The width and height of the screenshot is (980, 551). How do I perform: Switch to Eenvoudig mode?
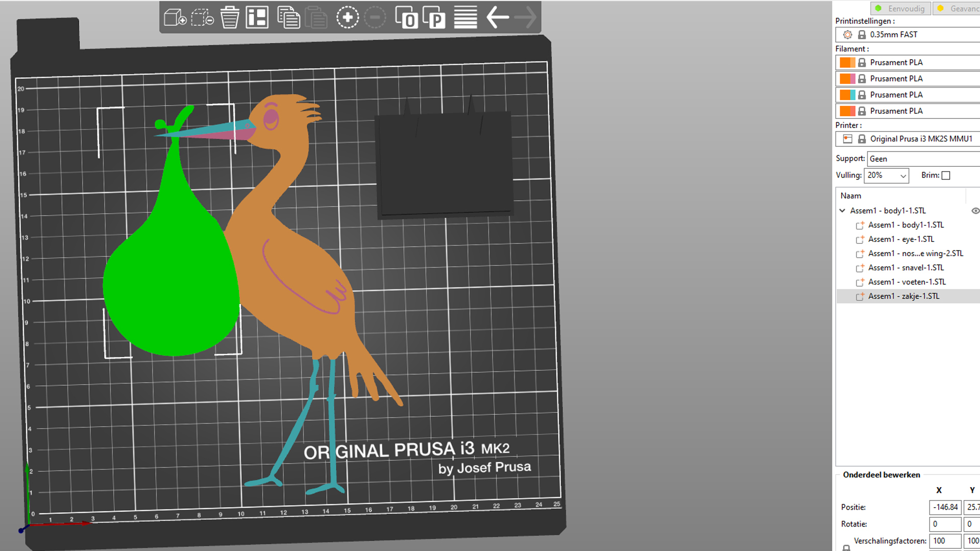pyautogui.click(x=900, y=8)
